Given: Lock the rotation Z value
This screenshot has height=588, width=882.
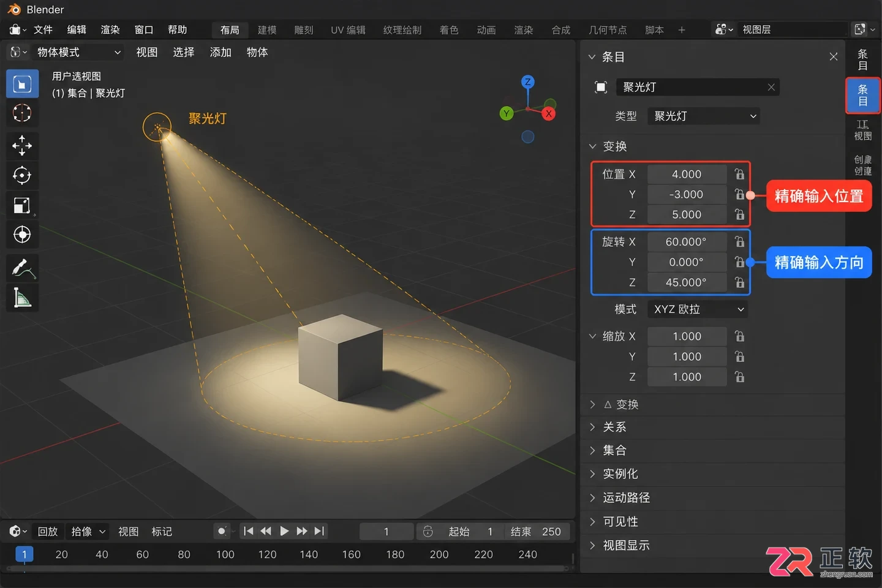Looking at the screenshot, I should [x=740, y=282].
